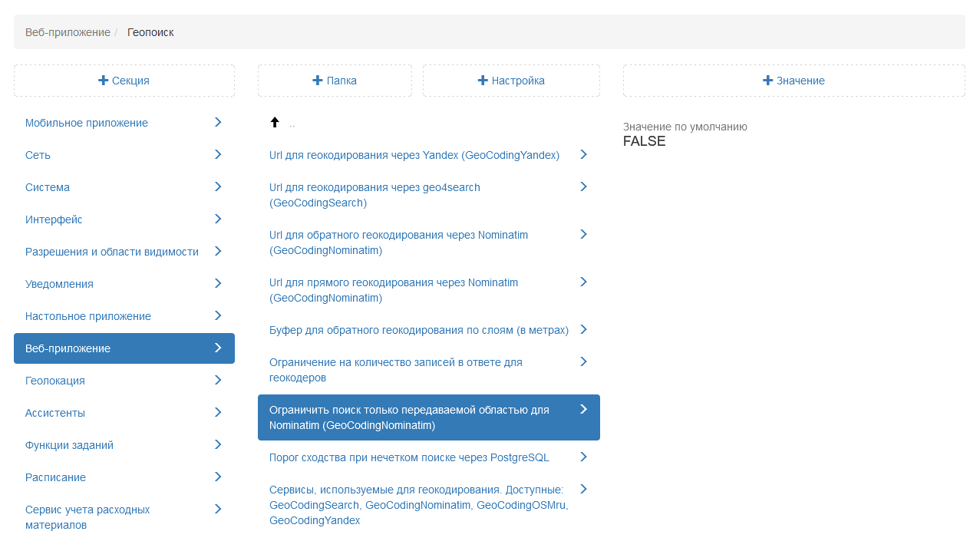Screen dimensions: 980x551
Task: Expand the Мобильное приложение section chevron
Action: pyautogui.click(x=218, y=122)
